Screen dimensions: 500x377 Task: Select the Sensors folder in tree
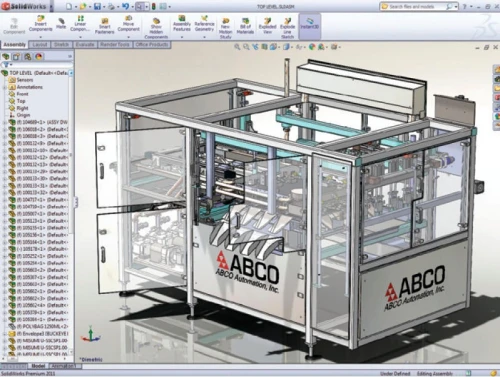pyautogui.click(x=21, y=80)
